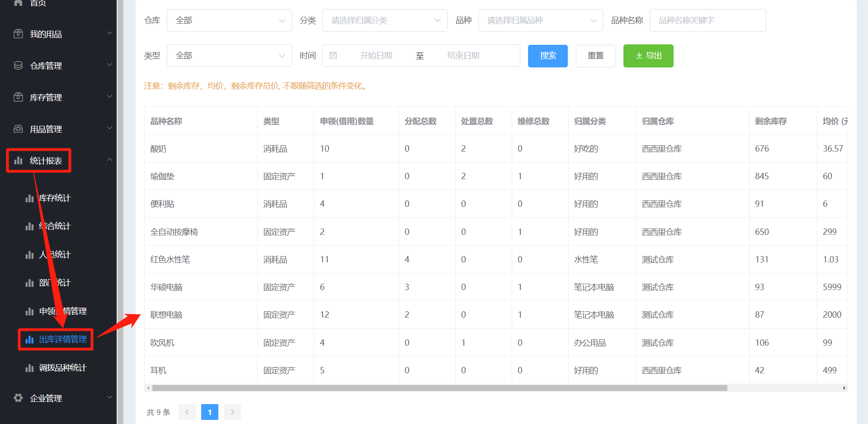Open the 类型 dropdown

[229, 56]
